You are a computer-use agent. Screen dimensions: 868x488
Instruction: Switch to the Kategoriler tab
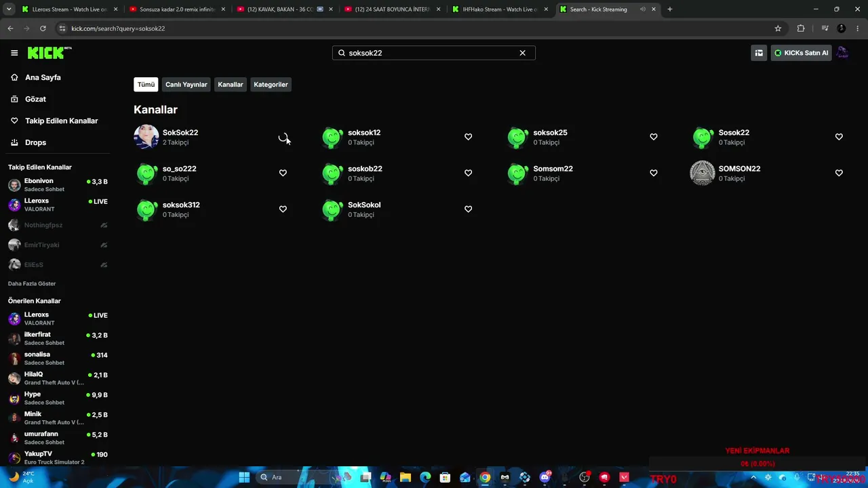coord(271,85)
